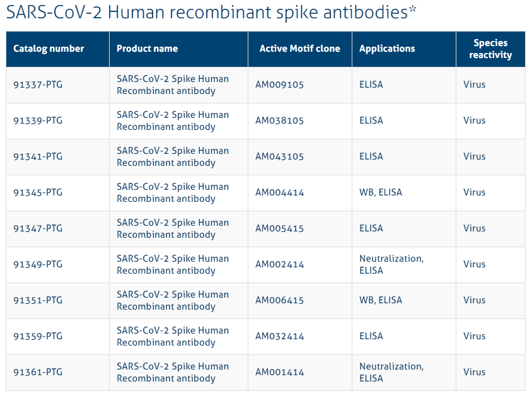Click the Applications column header
The image size is (532, 396).
click(387, 49)
